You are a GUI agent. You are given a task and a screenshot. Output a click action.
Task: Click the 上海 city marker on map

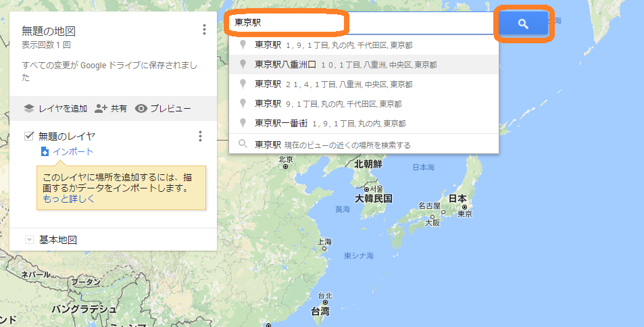point(324,249)
